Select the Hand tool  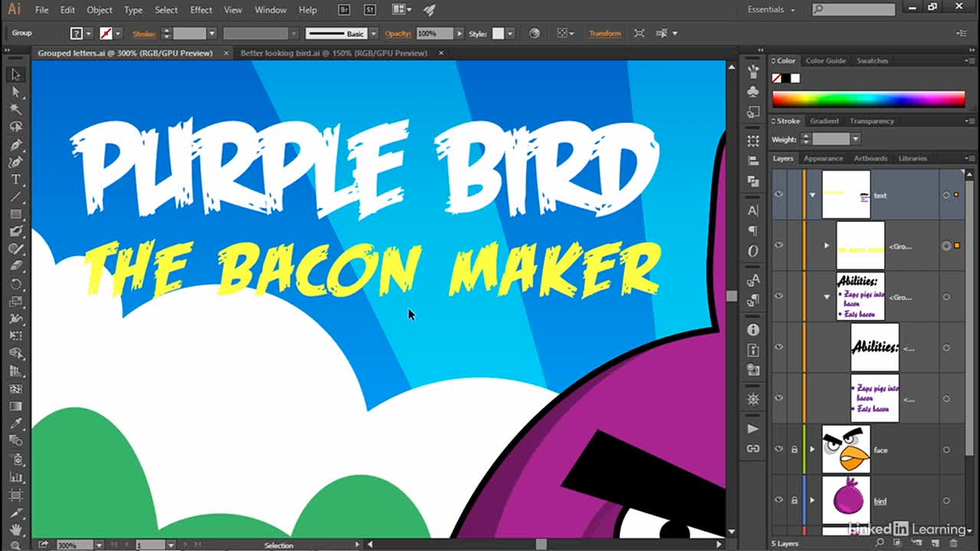[16, 529]
